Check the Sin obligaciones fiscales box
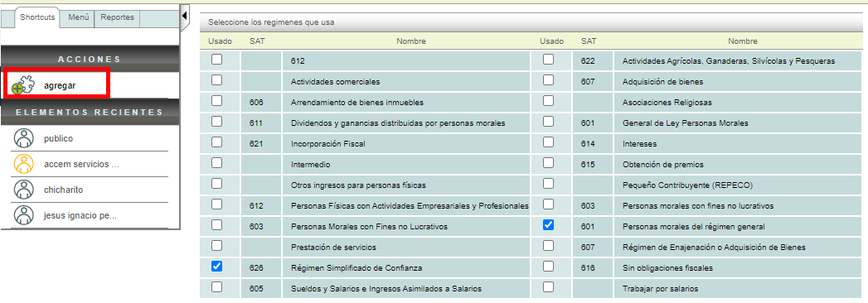Screen dimensions: 868x303 548,266
